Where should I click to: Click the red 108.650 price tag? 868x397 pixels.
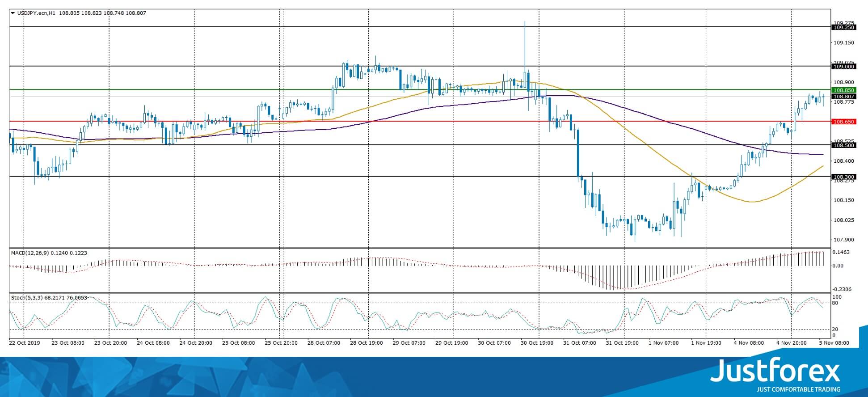pyautogui.click(x=843, y=122)
